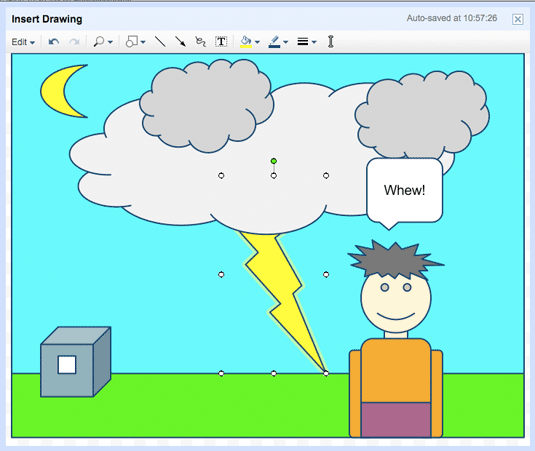Select the orange shirt body shape
Viewport: 535px width, 451px height.
[396, 370]
